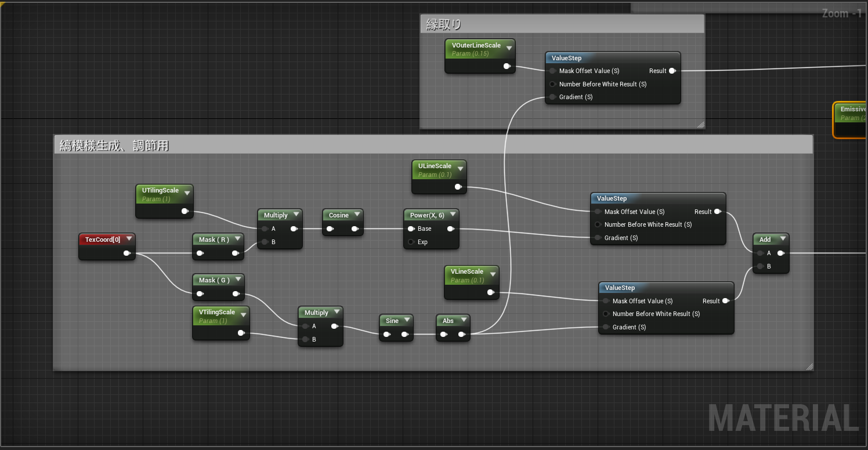Collapse the TexCoord[0] node with its arrow

(x=129, y=239)
